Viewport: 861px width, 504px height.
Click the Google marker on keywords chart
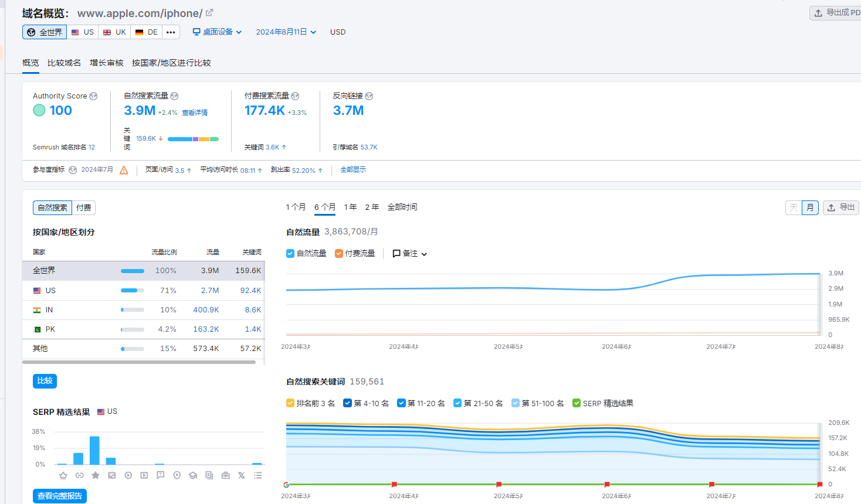pyautogui.click(x=286, y=485)
